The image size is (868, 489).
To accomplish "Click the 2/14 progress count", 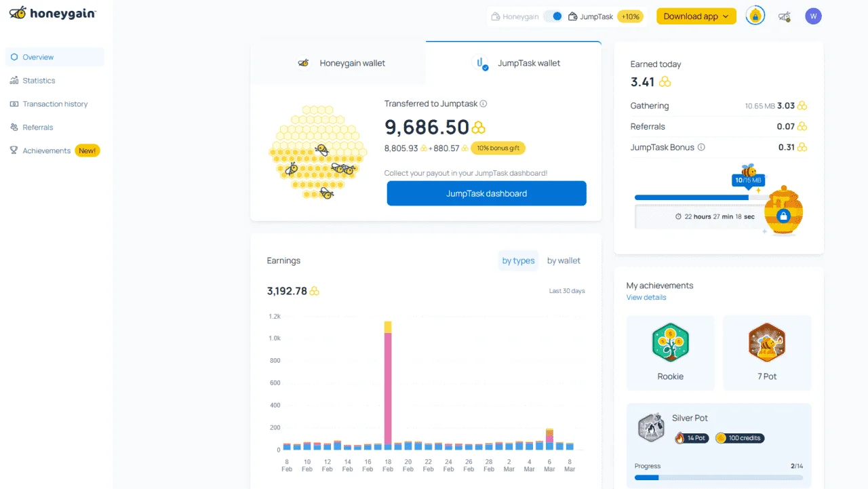I will 797,466.
